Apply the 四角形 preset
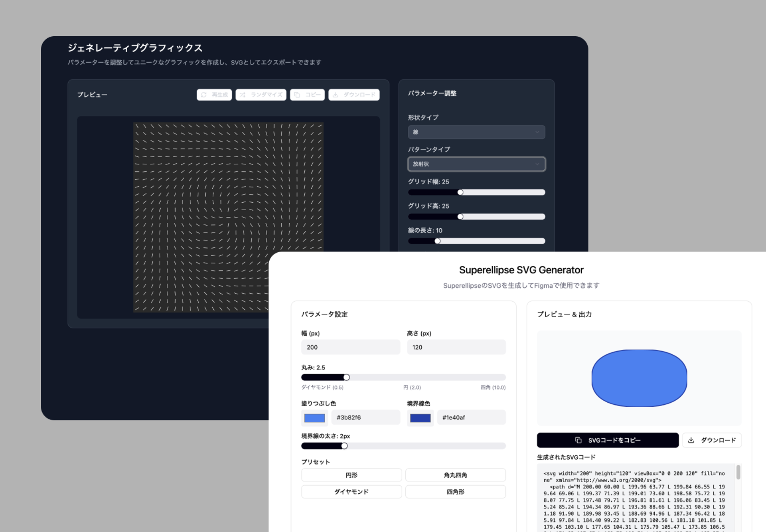This screenshot has width=766, height=532. (455, 492)
